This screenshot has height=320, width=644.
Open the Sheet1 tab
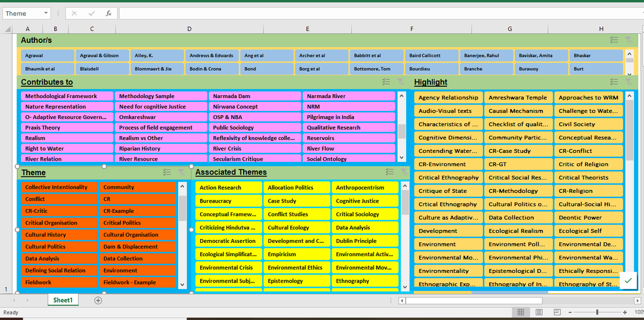[63, 300]
